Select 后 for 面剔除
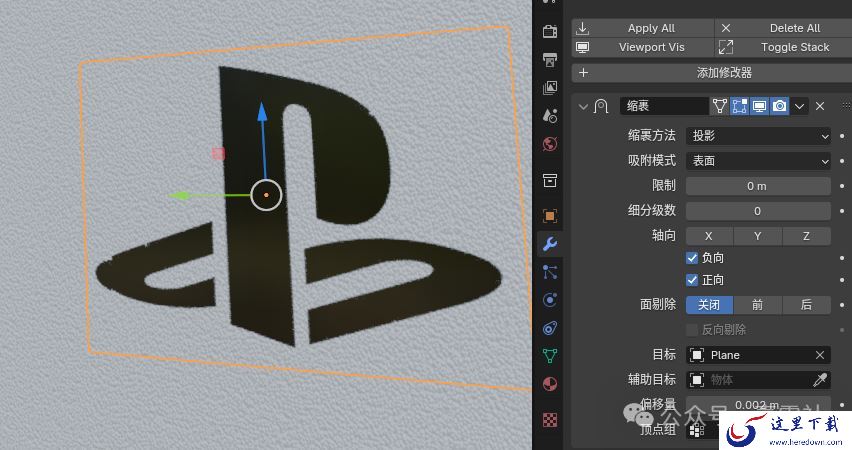The width and height of the screenshot is (852, 450). pyautogui.click(x=806, y=305)
